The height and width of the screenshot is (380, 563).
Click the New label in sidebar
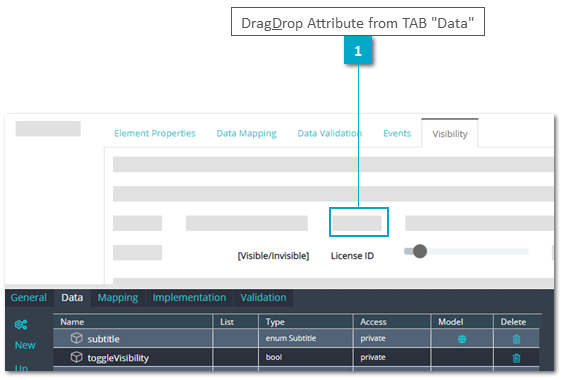click(x=25, y=345)
